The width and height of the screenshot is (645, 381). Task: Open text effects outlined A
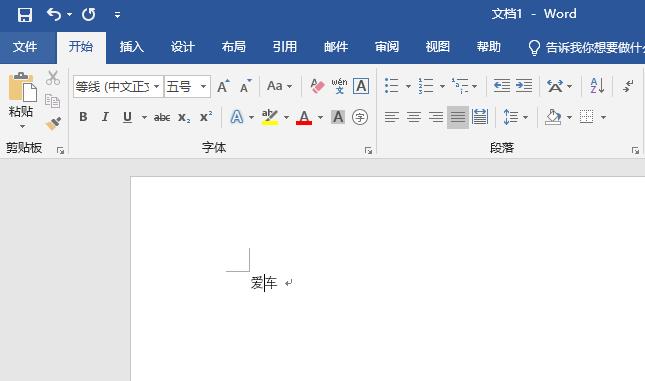(237, 117)
